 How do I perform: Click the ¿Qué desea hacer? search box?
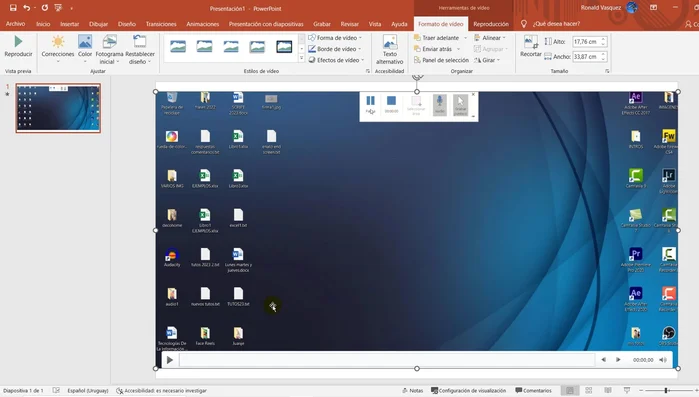tap(556, 24)
